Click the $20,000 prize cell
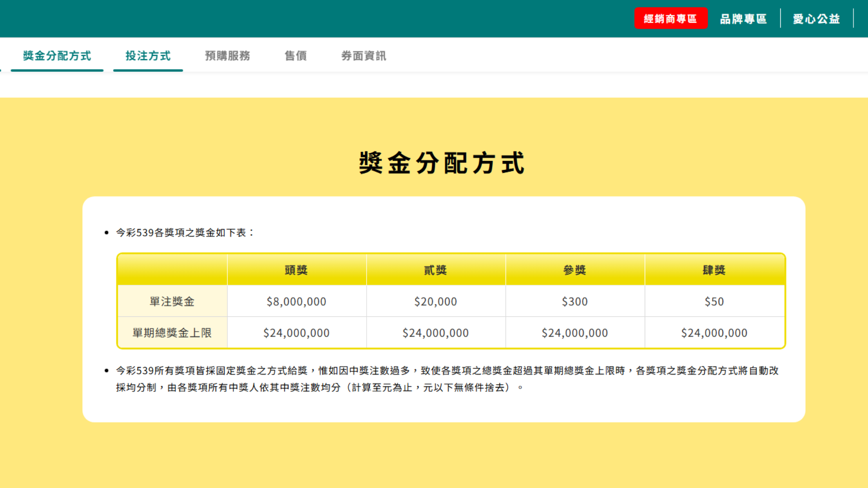Image resolution: width=868 pixels, height=488 pixels. [436, 301]
